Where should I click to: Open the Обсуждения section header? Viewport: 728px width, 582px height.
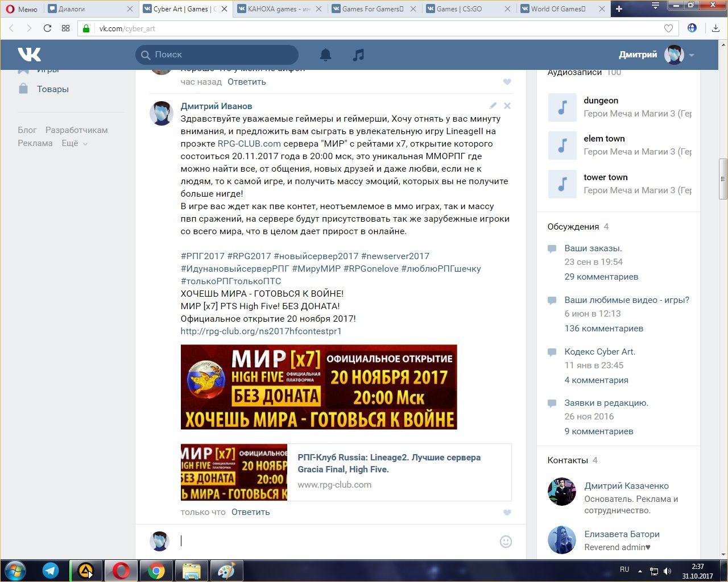tap(573, 227)
